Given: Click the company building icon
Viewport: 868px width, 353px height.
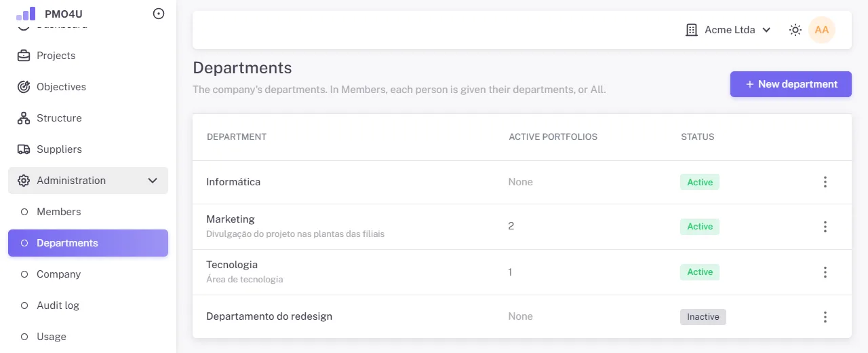Looking at the screenshot, I should tap(692, 30).
